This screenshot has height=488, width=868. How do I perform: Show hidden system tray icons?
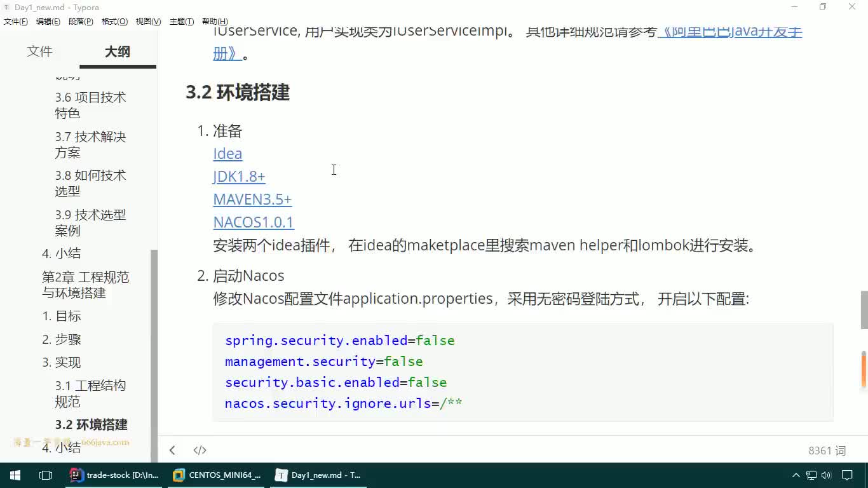pos(796,475)
